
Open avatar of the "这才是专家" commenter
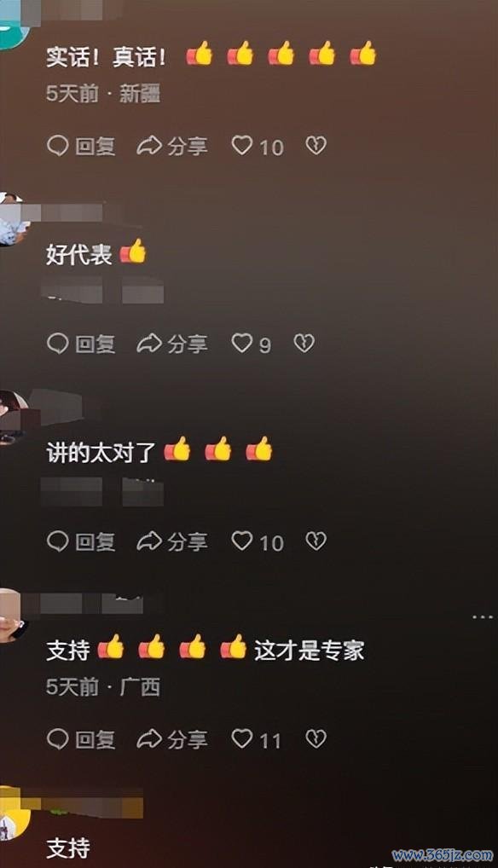[x=12, y=615]
